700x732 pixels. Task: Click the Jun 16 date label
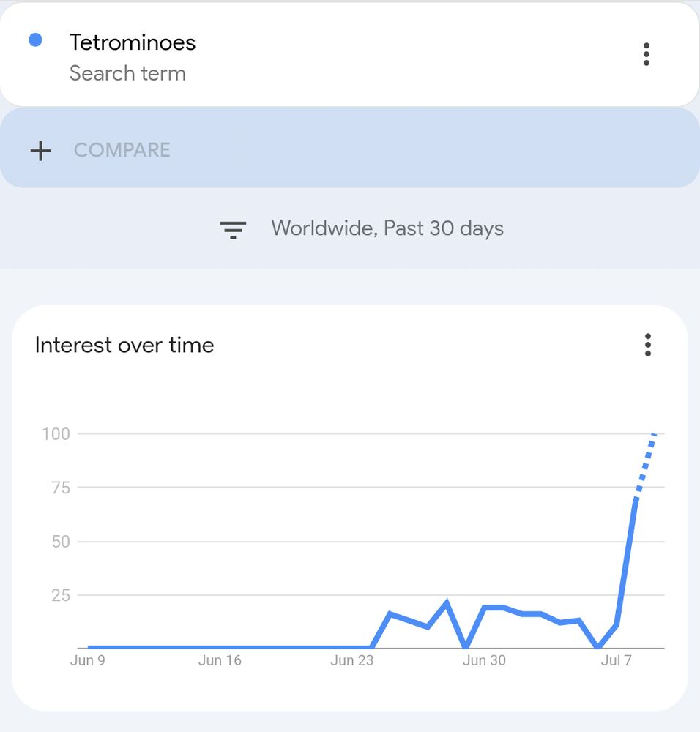pyautogui.click(x=220, y=660)
